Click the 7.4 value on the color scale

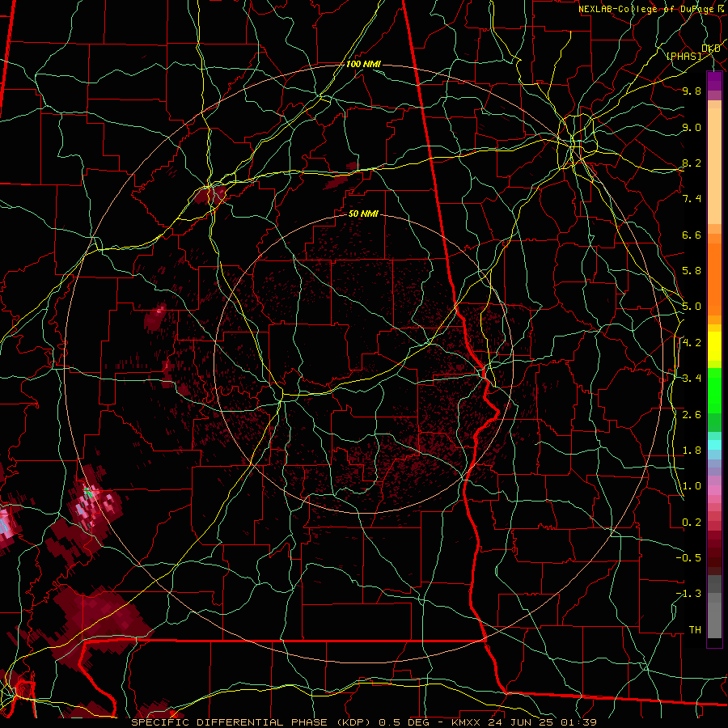pyautogui.click(x=692, y=199)
